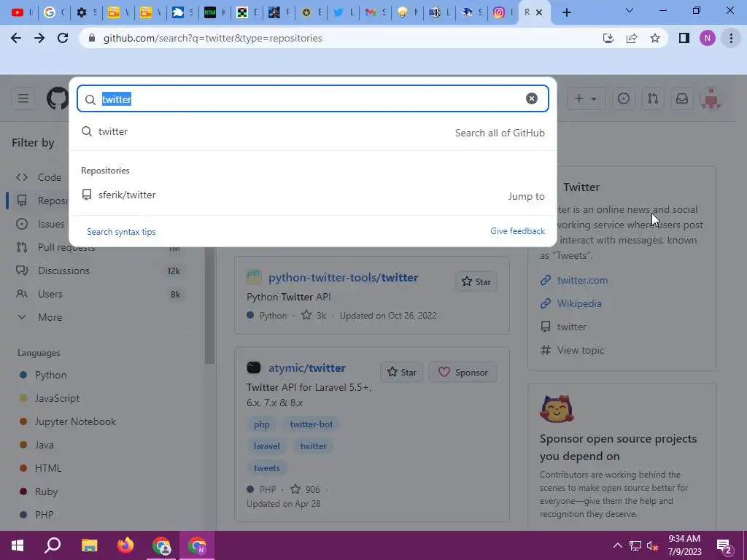Click the sidebar vertical scrollbar

209,305
